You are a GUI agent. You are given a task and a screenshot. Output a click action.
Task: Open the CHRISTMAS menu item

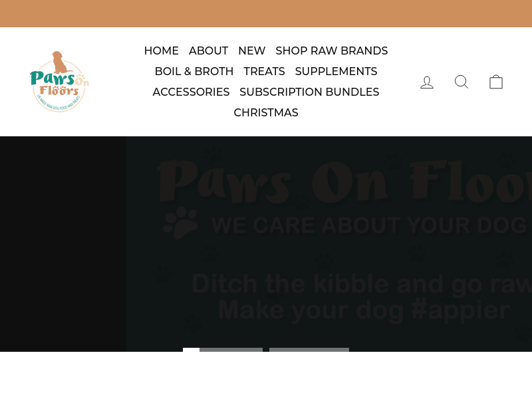[x=266, y=112]
